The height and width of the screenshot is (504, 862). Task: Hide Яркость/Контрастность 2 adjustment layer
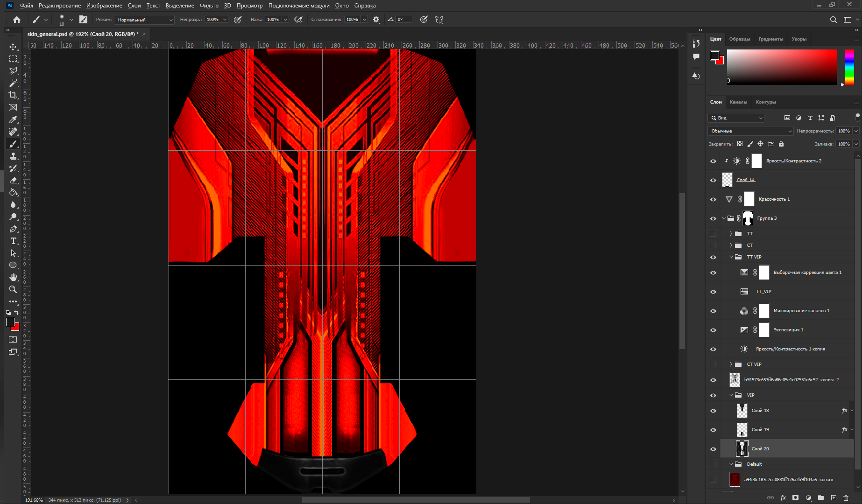click(x=713, y=161)
